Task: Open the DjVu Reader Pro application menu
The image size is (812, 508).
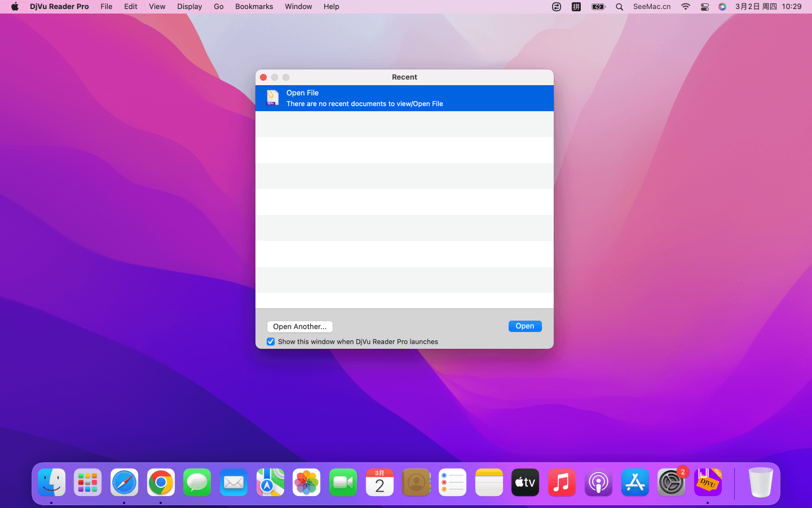Action: point(59,7)
